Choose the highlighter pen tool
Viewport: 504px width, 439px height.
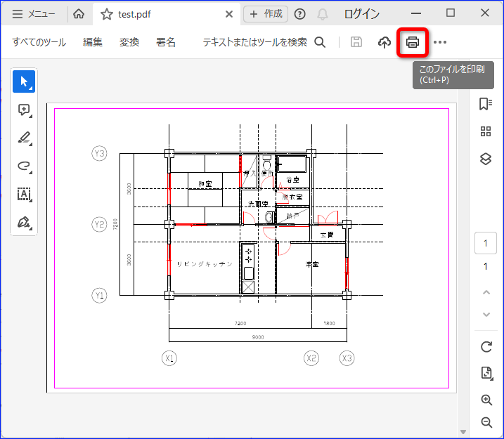tap(24, 138)
